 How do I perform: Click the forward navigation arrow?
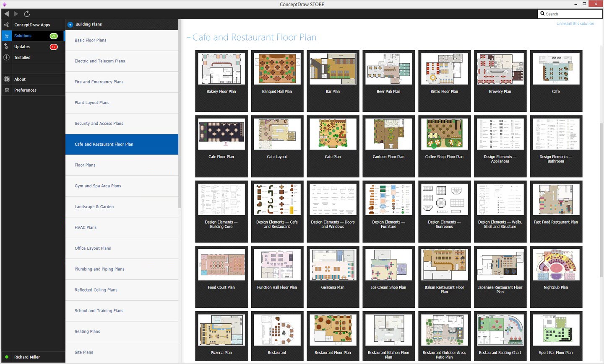point(16,14)
